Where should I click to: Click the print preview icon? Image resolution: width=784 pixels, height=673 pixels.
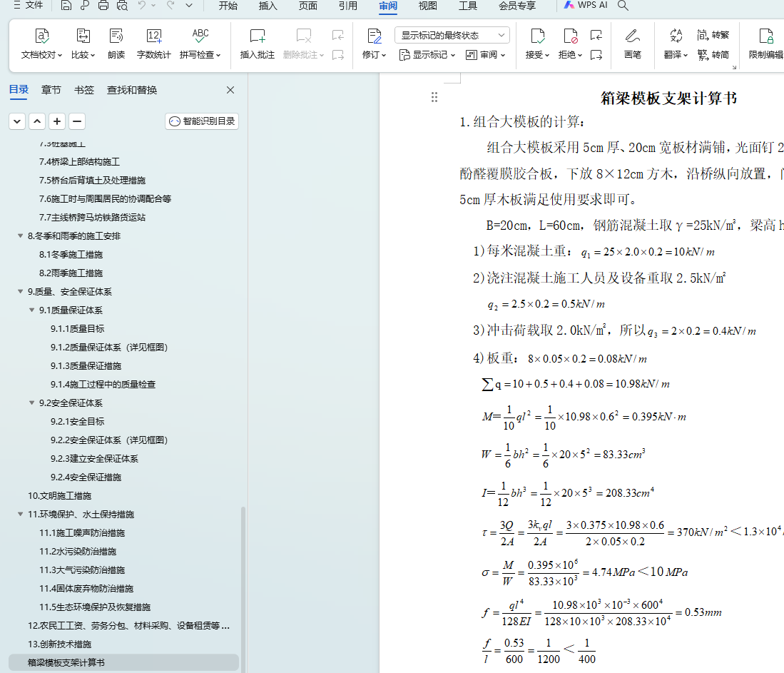tap(122, 6)
